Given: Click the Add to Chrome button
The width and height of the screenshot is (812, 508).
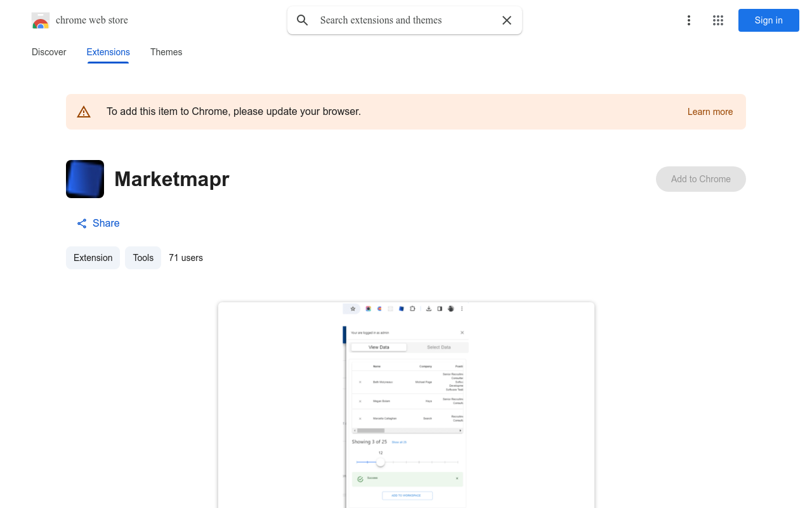Looking at the screenshot, I should pos(701,179).
